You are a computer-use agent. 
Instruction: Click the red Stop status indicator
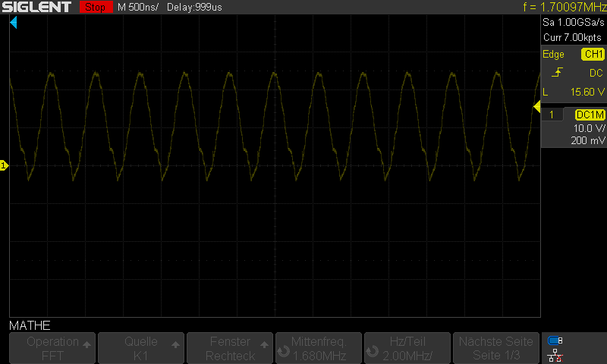(96, 7)
